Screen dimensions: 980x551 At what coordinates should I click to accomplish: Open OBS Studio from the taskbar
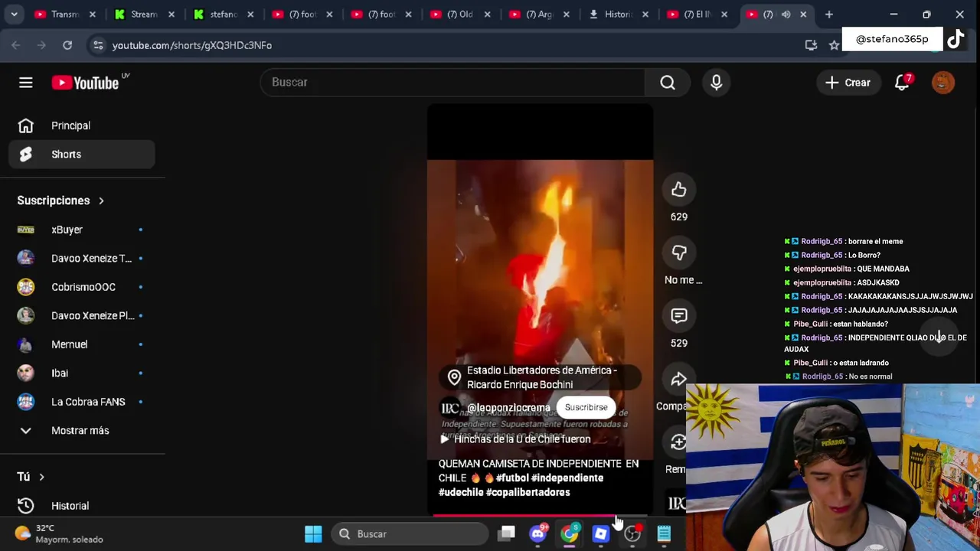click(632, 533)
